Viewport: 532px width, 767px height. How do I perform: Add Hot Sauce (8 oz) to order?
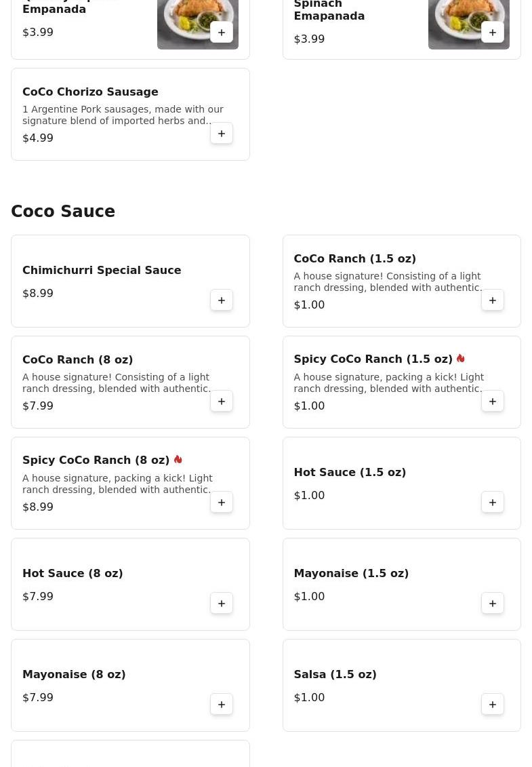(222, 604)
